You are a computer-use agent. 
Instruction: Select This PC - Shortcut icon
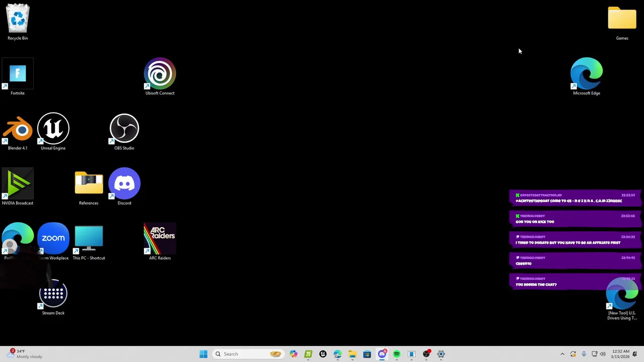point(89,243)
